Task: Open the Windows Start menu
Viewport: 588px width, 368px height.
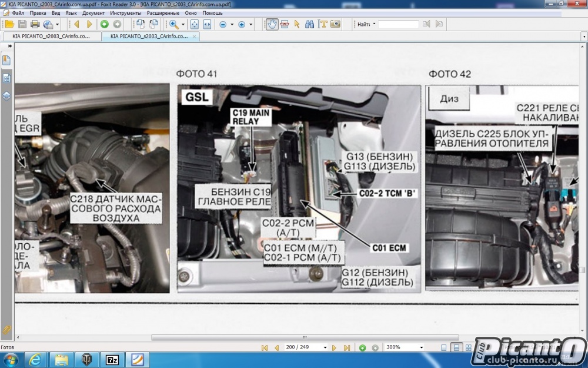Action: [10, 360]
